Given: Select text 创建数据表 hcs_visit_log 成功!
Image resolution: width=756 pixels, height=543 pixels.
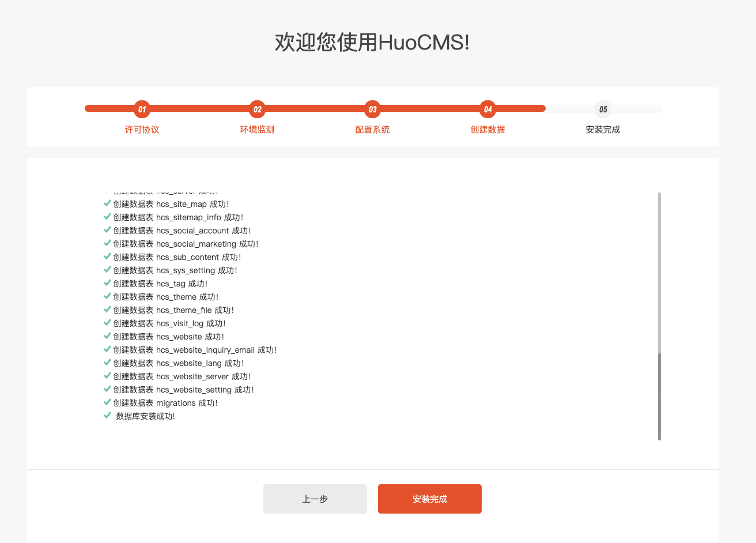Looking at the screenshot, I should click(169, 323).
